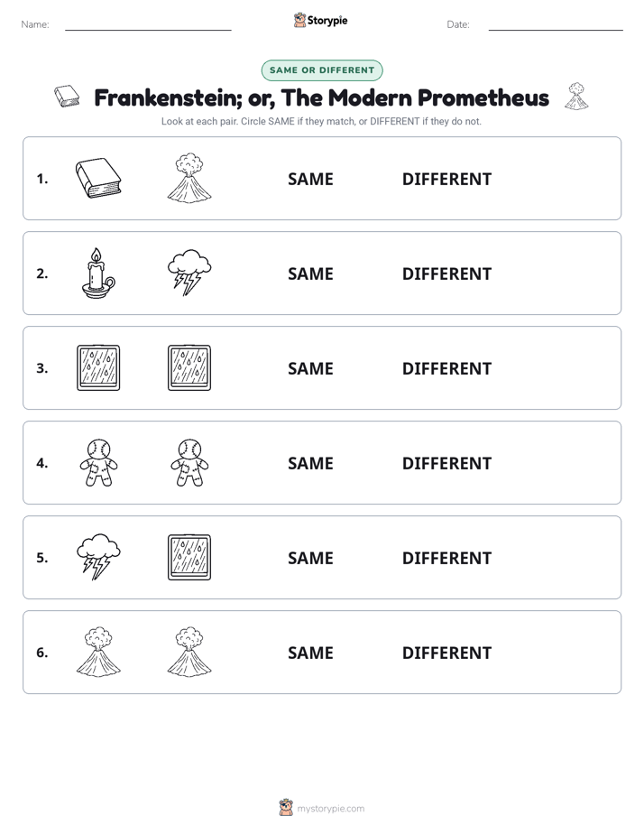The height and width of the screenshot is (834, 644).
Task: Click the SAME OR DIFFERENT badge
Action: (x=322, y=70)
